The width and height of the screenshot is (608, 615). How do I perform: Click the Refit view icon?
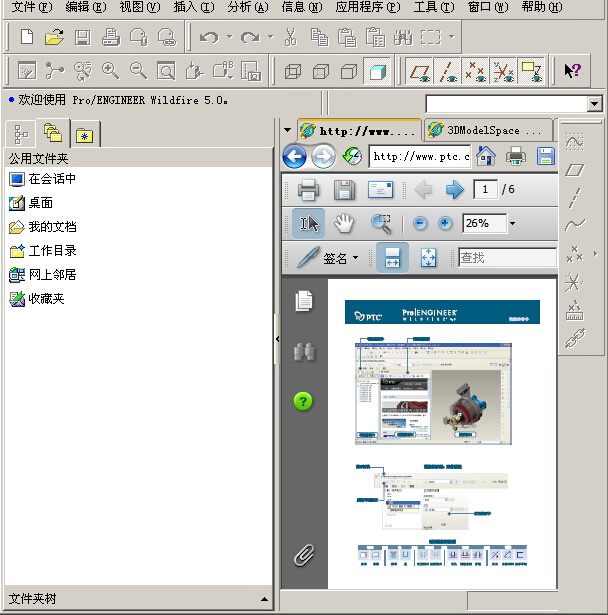coord(166,71)
